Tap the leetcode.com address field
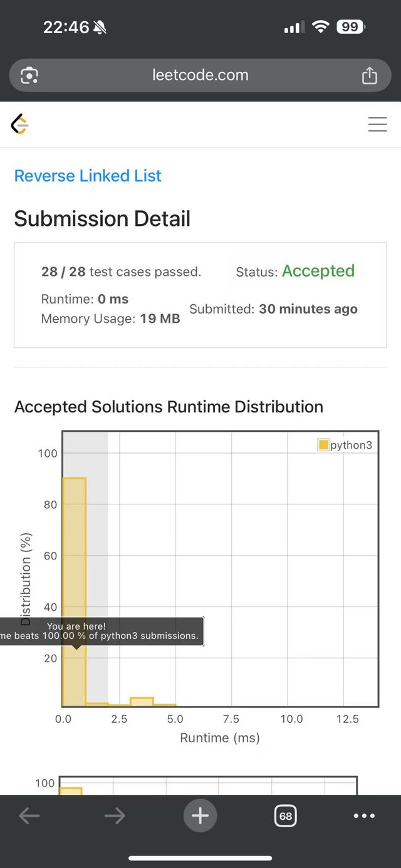Image resolution: width=401 pixels, height=868 pixels. point(200,75)
